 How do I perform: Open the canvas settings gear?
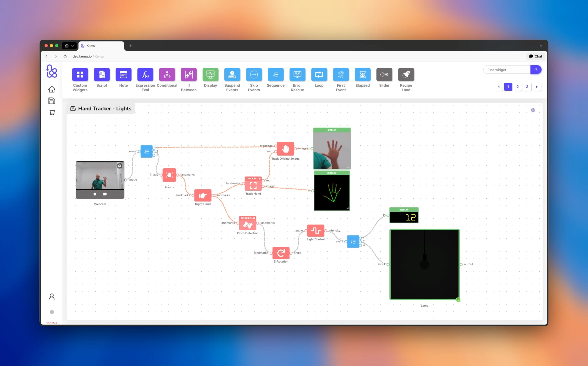point(533,110)
